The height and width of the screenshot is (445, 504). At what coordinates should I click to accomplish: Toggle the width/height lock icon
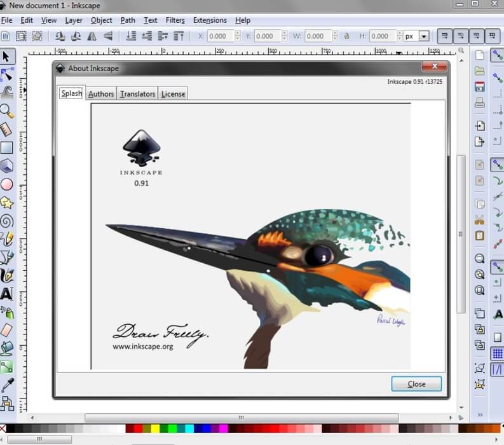coord(346,36)
